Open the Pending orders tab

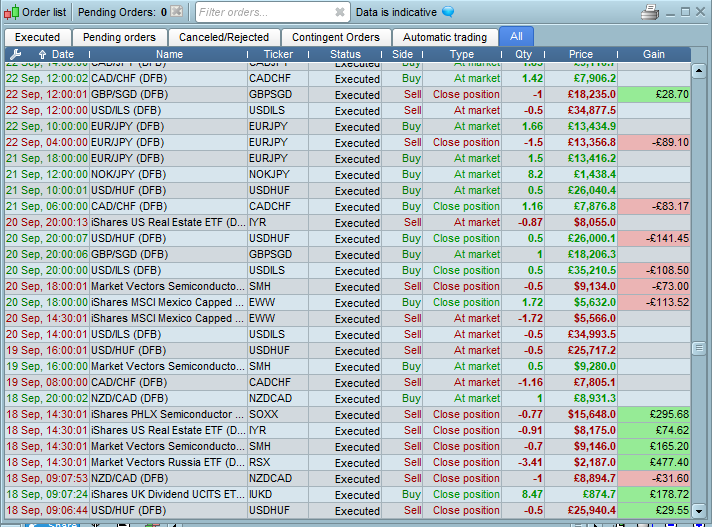pyautogui.click(x=119, y=37)
